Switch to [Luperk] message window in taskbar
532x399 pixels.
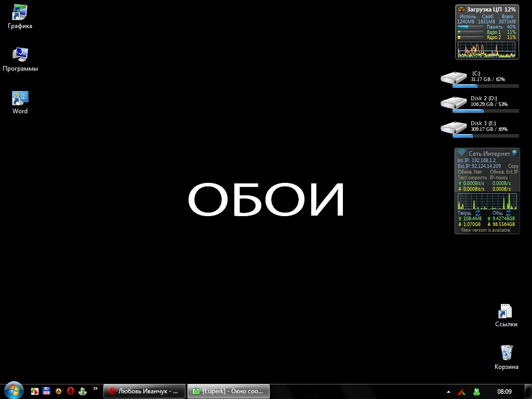click(228, 391)
